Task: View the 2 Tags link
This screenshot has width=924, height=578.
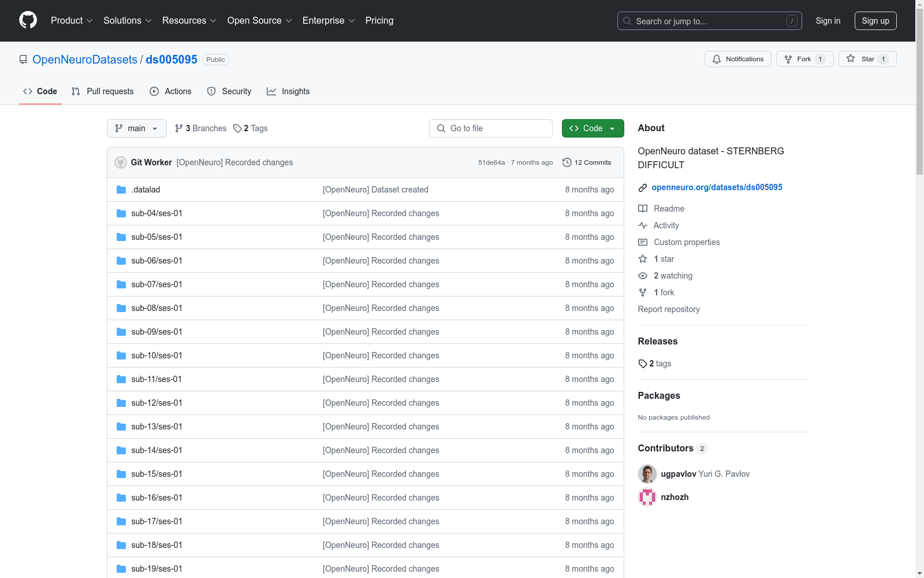Action: [x=251, y=128]
